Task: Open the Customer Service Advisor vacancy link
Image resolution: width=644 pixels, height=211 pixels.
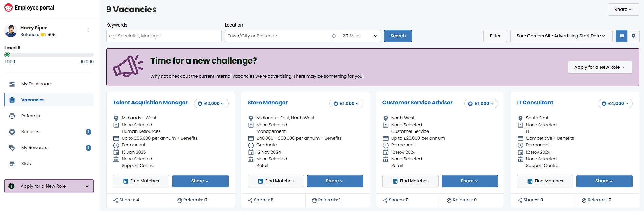Action: (x=417, y=103)
